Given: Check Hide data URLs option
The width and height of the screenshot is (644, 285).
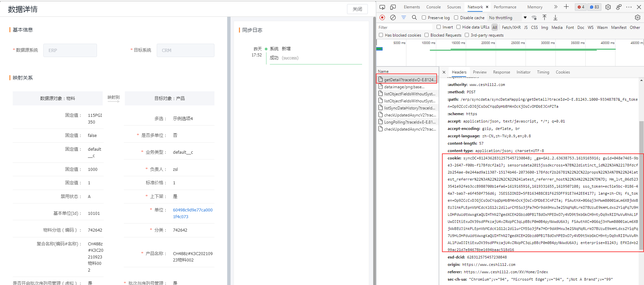Looking at the screenshot, I should (x=458, y=27).
